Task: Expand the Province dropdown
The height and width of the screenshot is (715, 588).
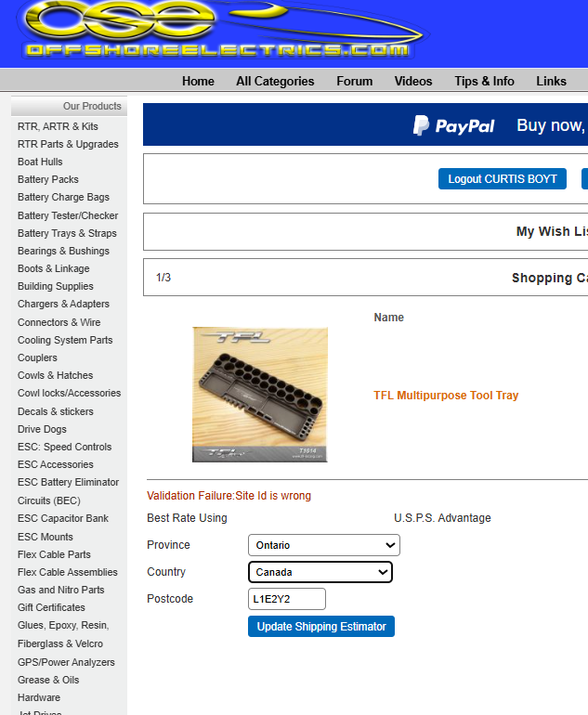Action: click(x=323, y=545)
